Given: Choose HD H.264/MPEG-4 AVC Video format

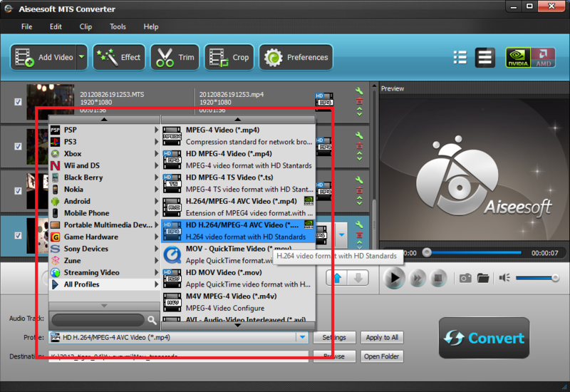Looking at the screenshot, I should tap(238, 230).
